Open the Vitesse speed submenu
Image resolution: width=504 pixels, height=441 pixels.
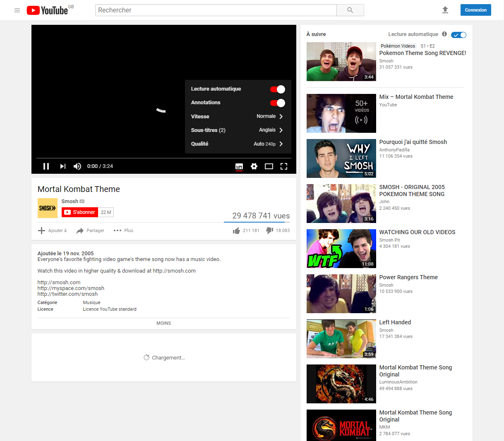point(238,117)
